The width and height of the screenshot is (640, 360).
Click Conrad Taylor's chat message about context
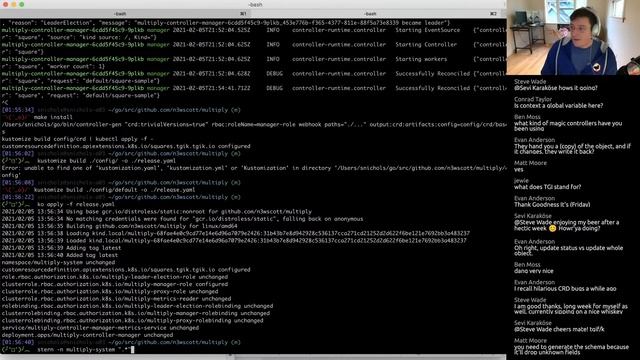(x=558, y=106)
